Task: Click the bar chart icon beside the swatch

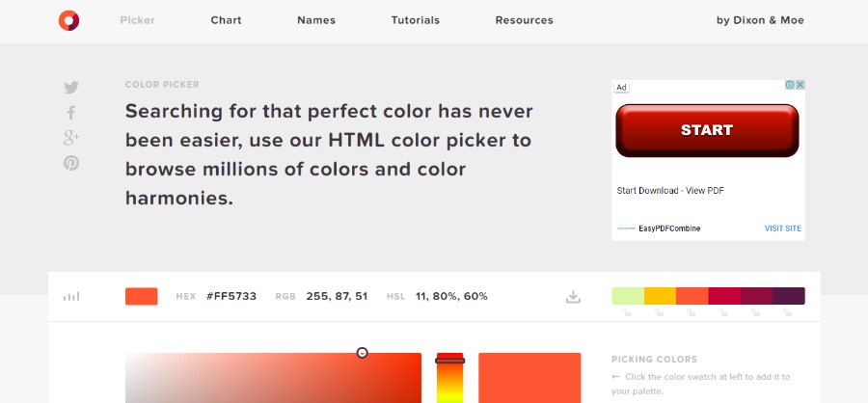Action: coord(70,297)
